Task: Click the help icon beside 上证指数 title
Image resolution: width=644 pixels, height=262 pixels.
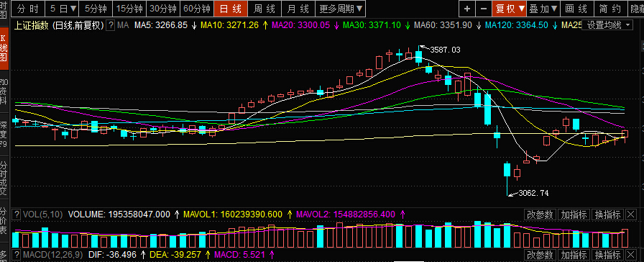Action: [x=111, y=25]
